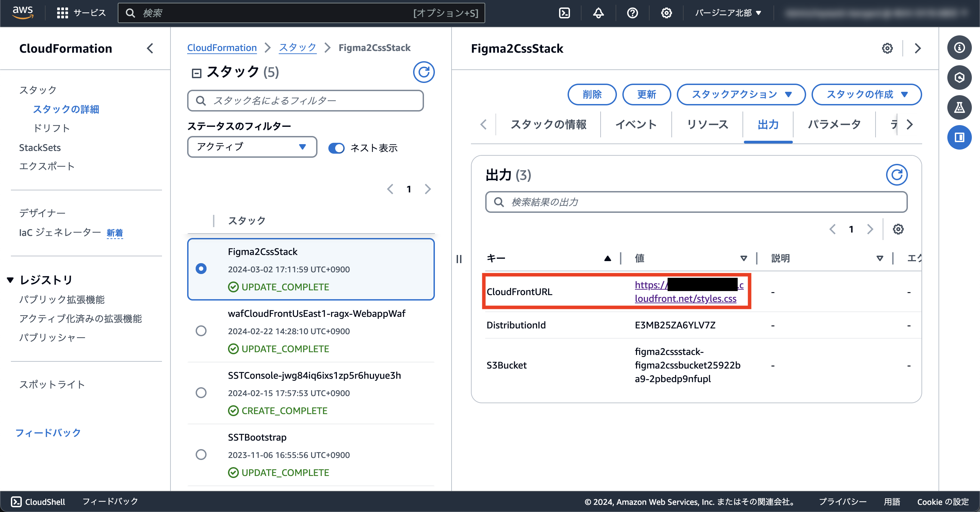This screenshot has width=980, height=512.
Task: Collapse the CloudFormation navigation sidebar
Action: point(150,48)
